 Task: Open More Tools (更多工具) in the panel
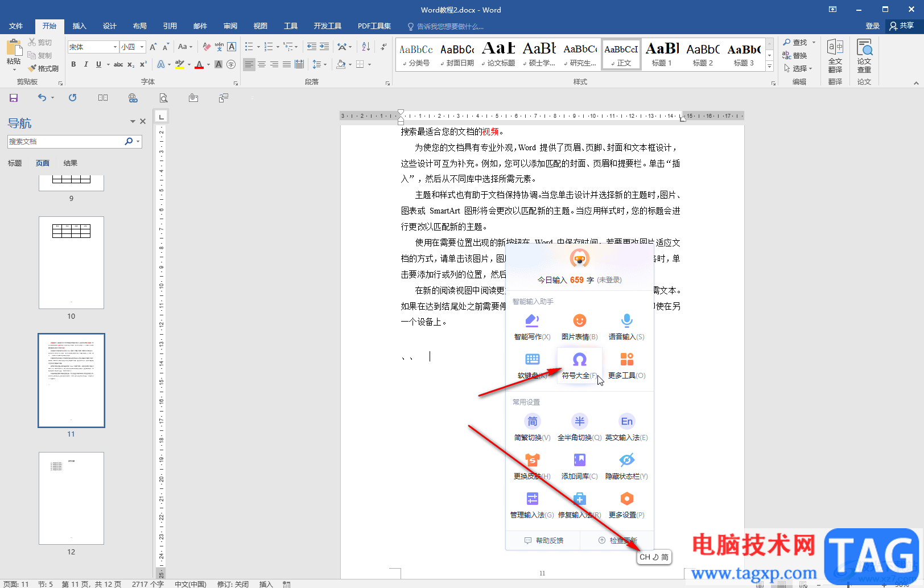626,365
